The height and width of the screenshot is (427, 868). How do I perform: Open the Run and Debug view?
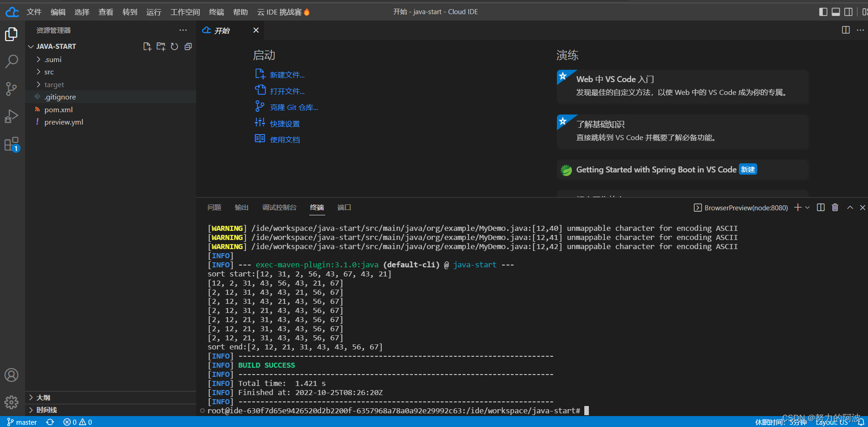(x=11, y=116)
